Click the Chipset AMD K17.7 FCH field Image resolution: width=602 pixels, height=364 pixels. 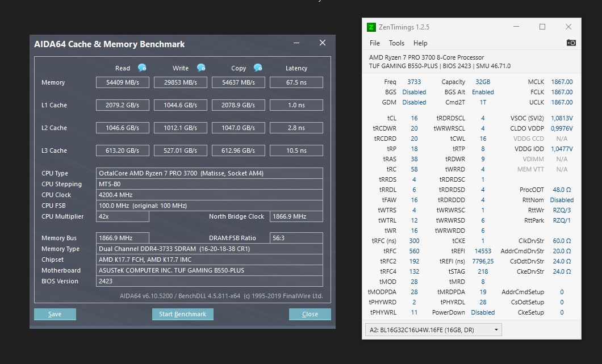(209, 259)
